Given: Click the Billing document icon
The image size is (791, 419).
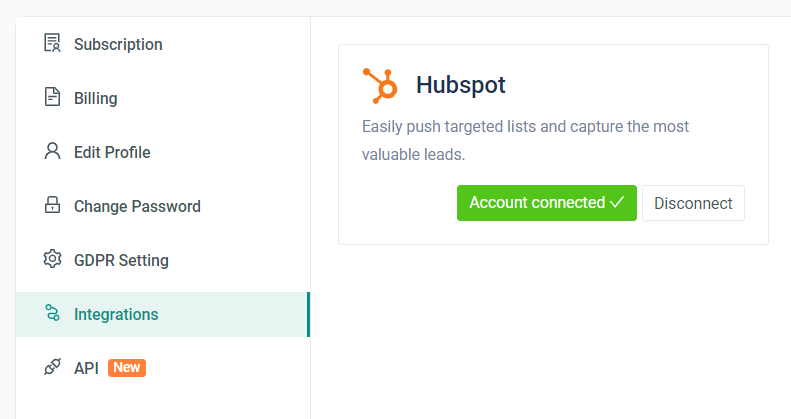Looking at the screenshot, I should click(x=52, y=98).
